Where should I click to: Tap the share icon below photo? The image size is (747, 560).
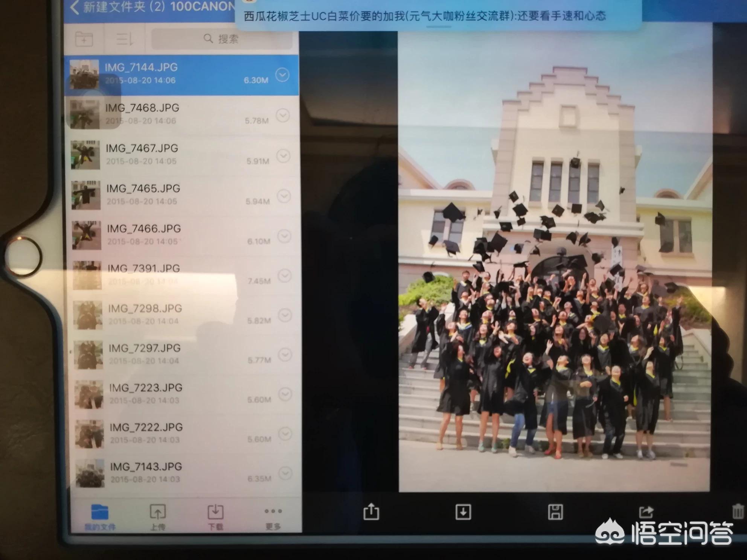coord(371,512)
